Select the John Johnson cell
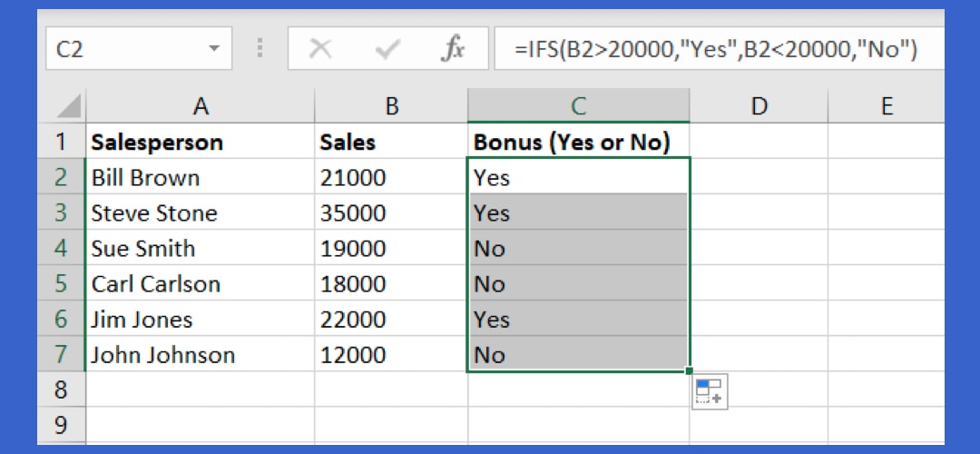The image size is (980, 454). [200, 355]
